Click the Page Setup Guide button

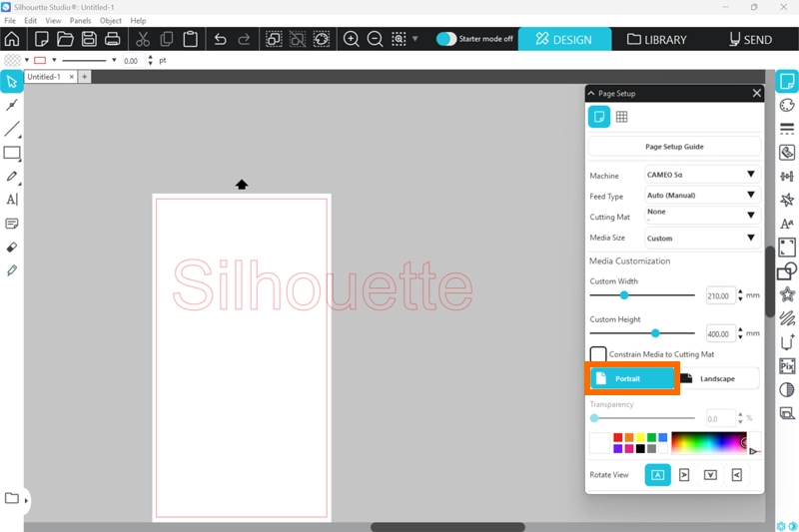[x=674, y=147]
